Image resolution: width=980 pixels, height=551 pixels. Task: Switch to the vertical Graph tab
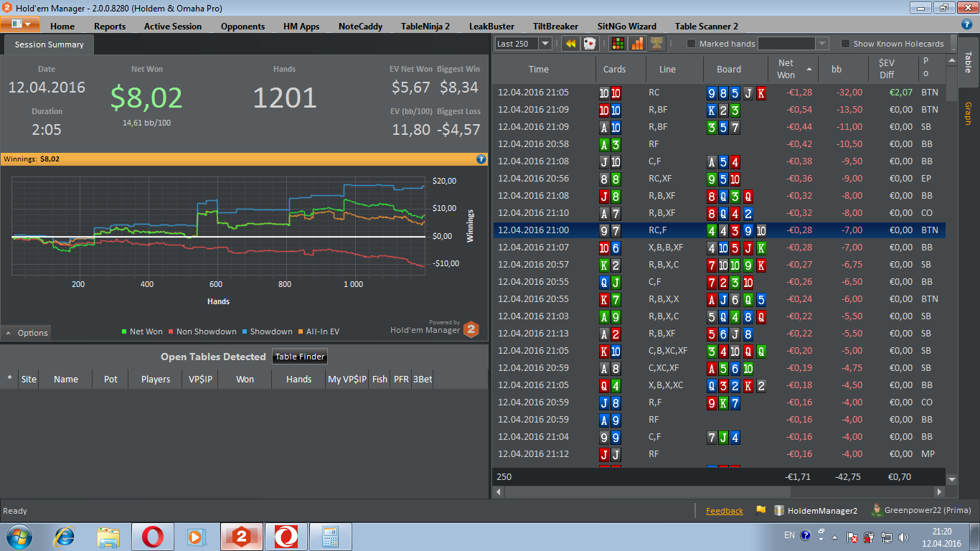[x=968, y=114]
